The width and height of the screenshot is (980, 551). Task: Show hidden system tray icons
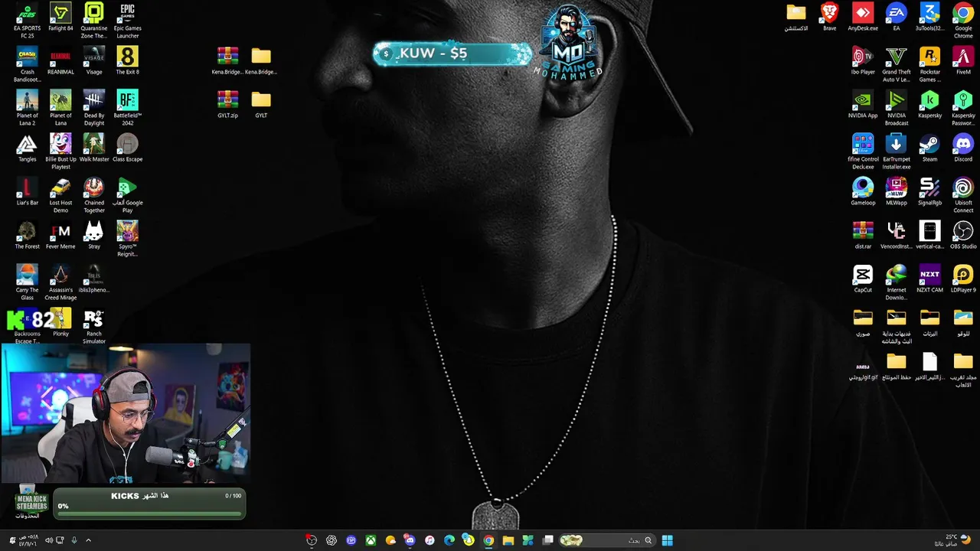click(x=88, y=540)
